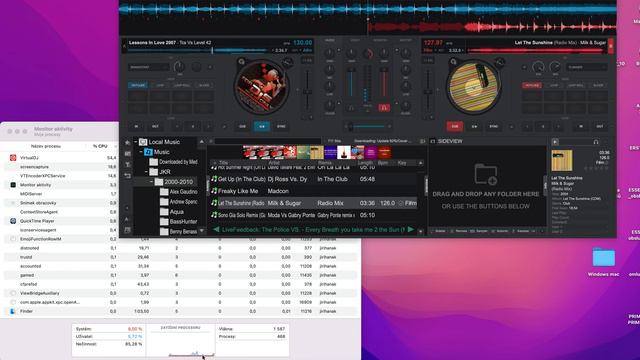Click top icon in browser side toolbar
The image size is (640, 360).
pyautogui.click(x=127, y=142)
